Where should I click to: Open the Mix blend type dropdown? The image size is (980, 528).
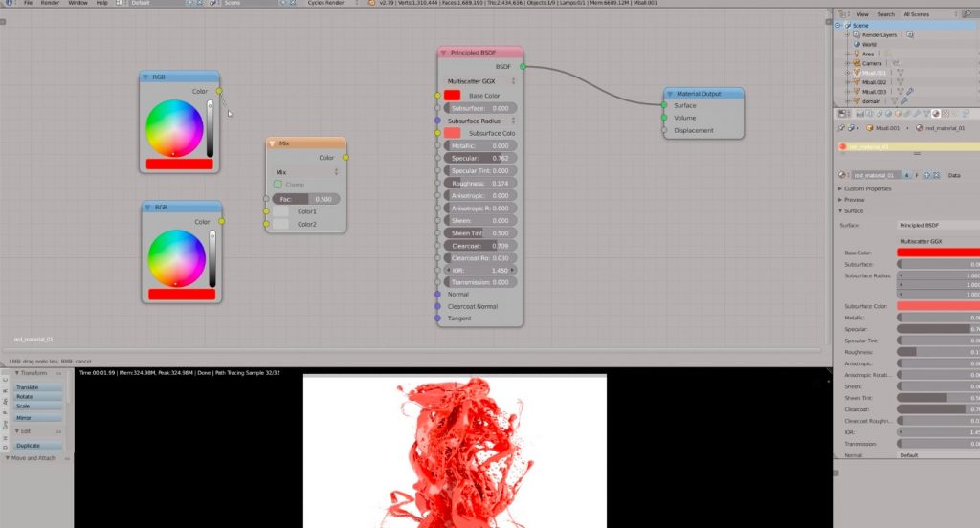(x=306, y=172)
